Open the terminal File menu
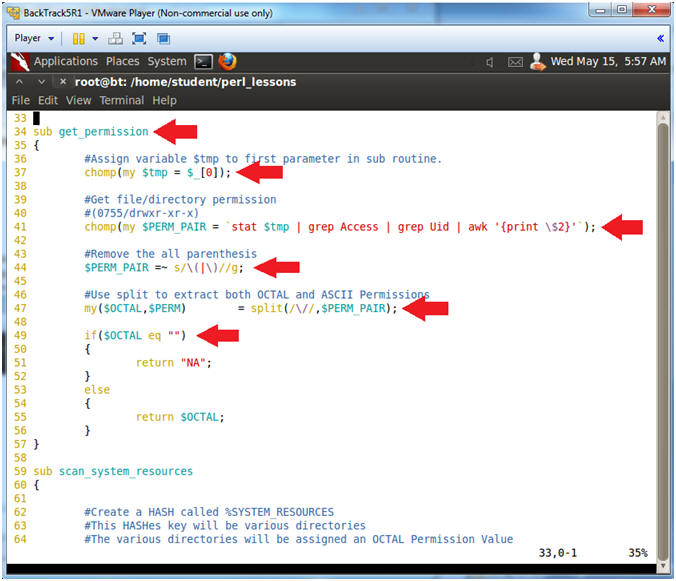Viewport: 676px width, 581px height. pyautogui.click(x=21, y=100)
